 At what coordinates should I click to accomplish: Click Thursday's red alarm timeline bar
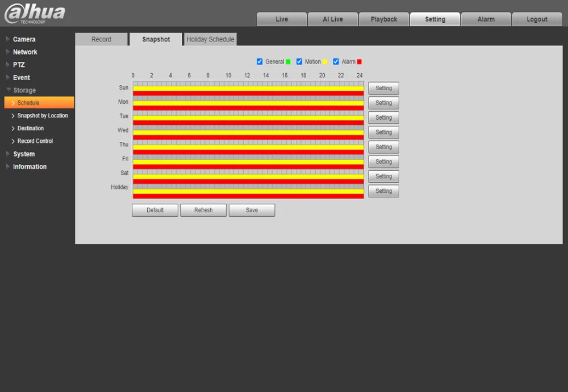[x=248, y=152]
